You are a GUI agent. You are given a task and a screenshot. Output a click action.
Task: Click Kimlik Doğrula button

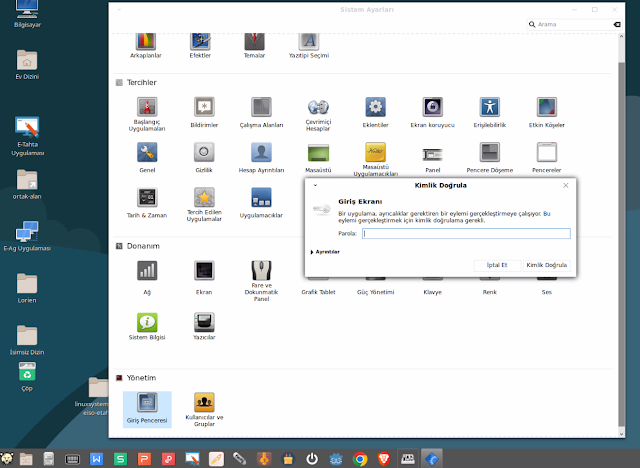(547, 265)
